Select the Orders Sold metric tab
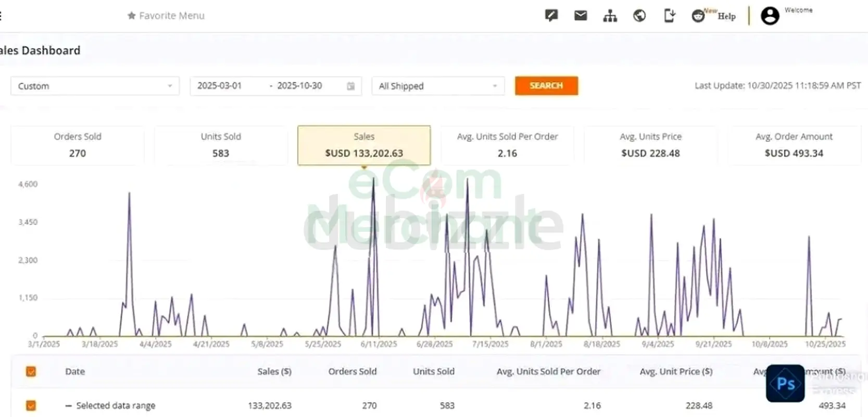 [78, 145]
